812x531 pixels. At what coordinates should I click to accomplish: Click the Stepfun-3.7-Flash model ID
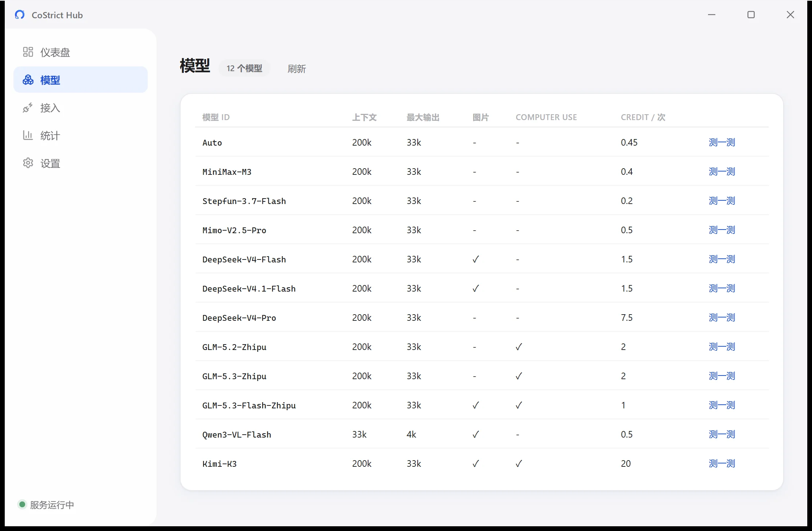[244, 201]
